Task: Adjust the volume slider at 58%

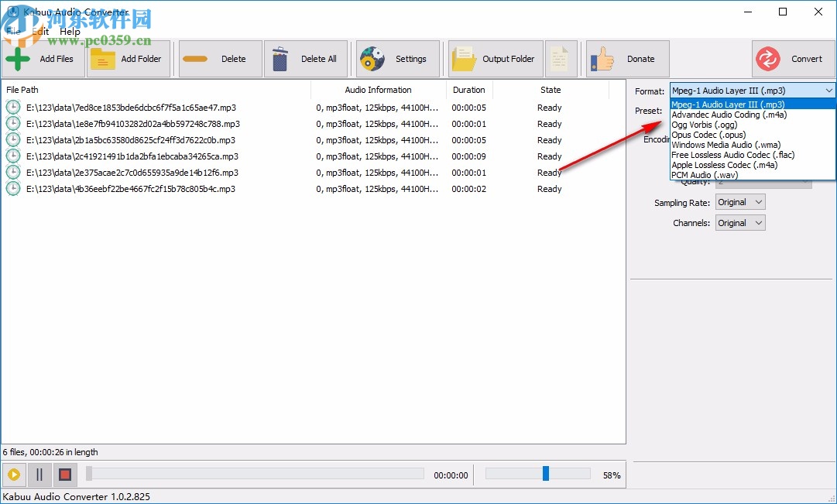Action: click(x=545, y=471)
